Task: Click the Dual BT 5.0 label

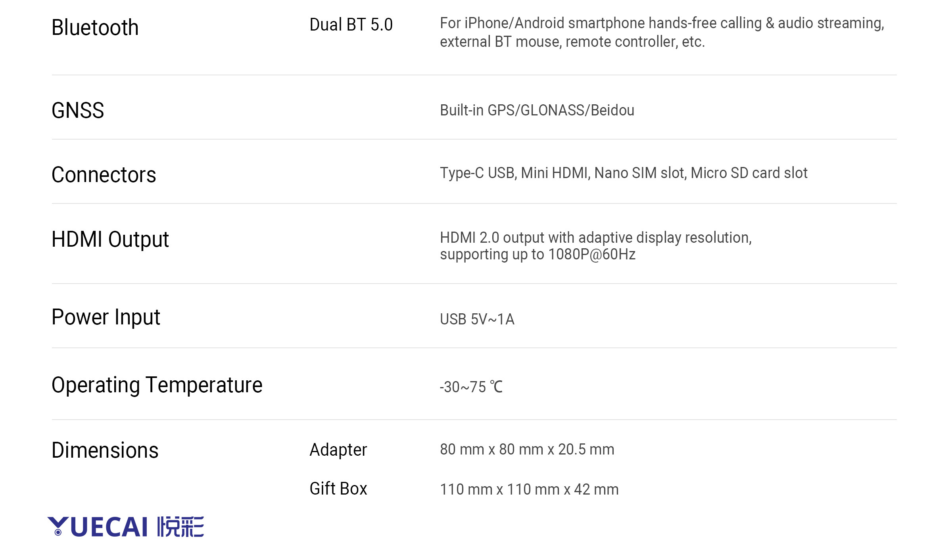Action: (x=351, y=25)
